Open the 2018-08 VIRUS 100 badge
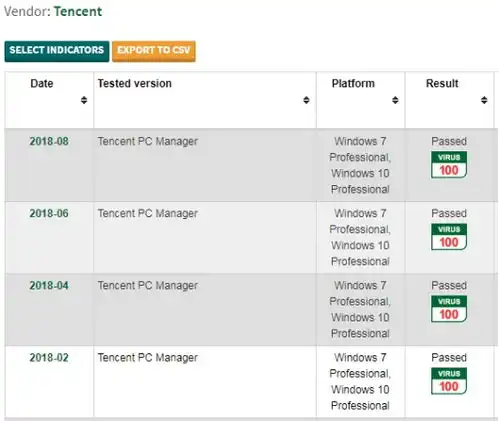This screenshot has height=421, width=499. 449,165
